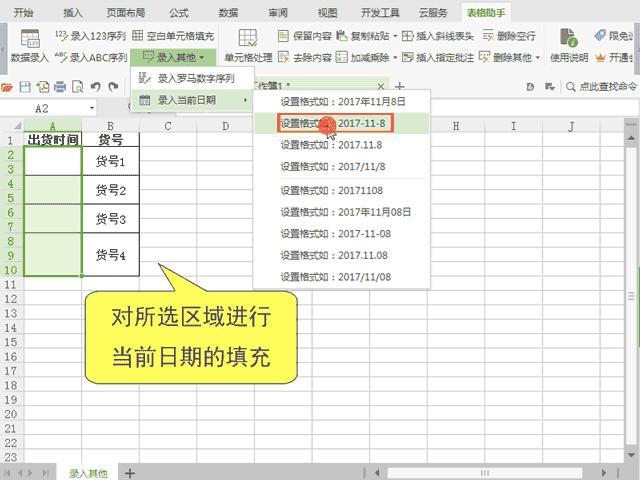Open the 单元格处理 cell processing tool
640x480 pixels.
[248, 46]
